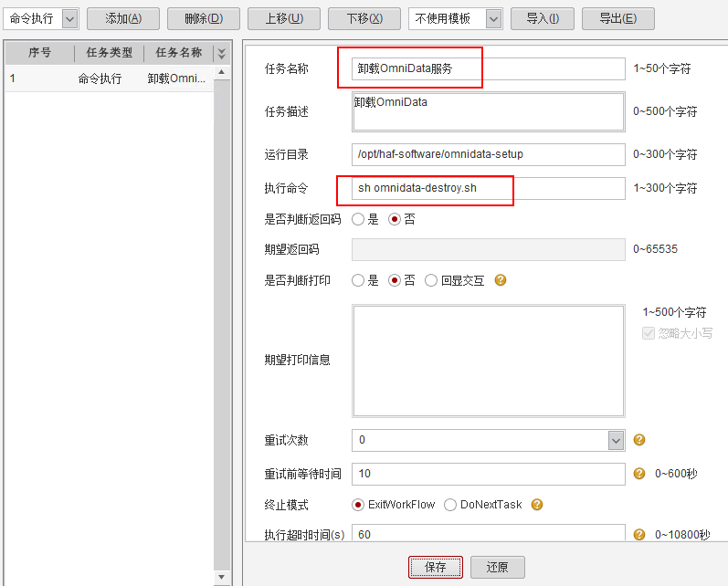Open 重试次数 dropdown
The image size is (728, 586).
616,440
